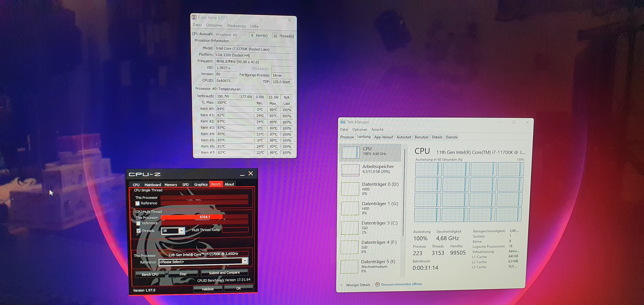Open Optionen menu in Core Temp
The height and width of the screenshot is (305, 644).
214,25
